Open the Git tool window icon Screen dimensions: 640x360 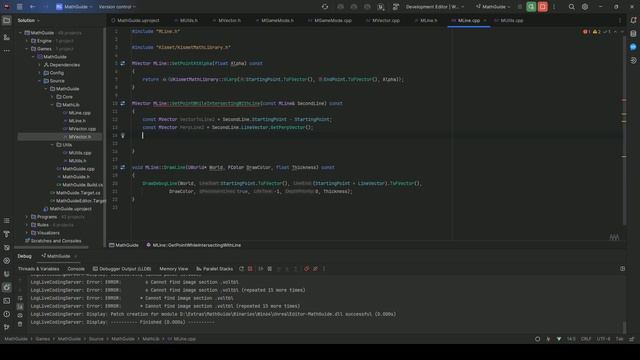[x=7, y=327]
